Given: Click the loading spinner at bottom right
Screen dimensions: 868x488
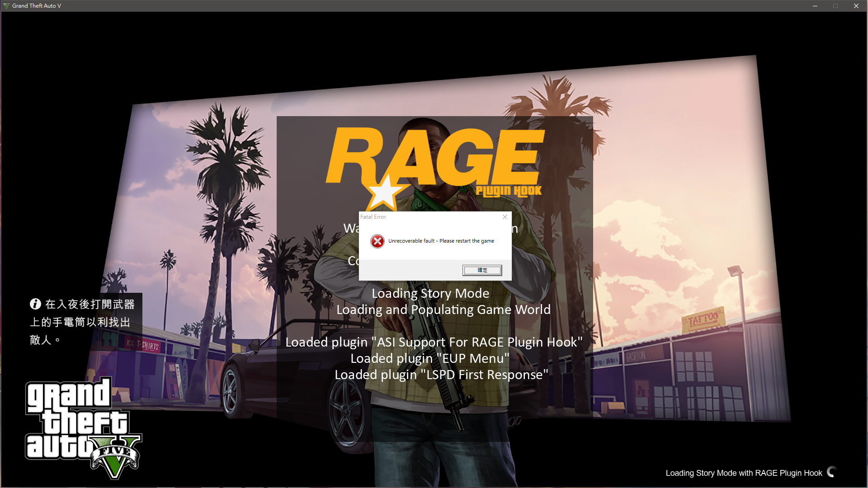Looking at the screenshot, I should [832, 472].
